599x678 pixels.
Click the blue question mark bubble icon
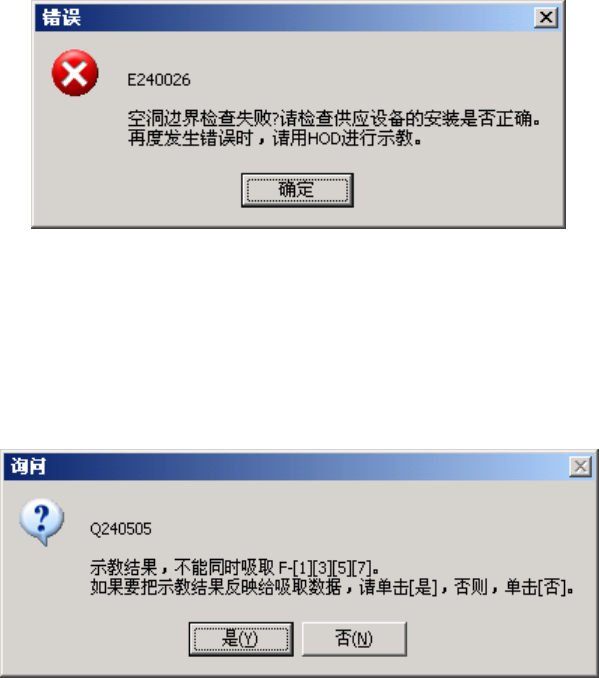pyautogui.click(x=42, y=521)
